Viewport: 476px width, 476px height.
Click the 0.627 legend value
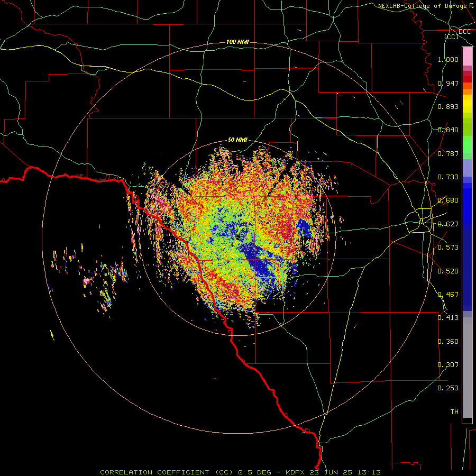(x=448, y=224)
